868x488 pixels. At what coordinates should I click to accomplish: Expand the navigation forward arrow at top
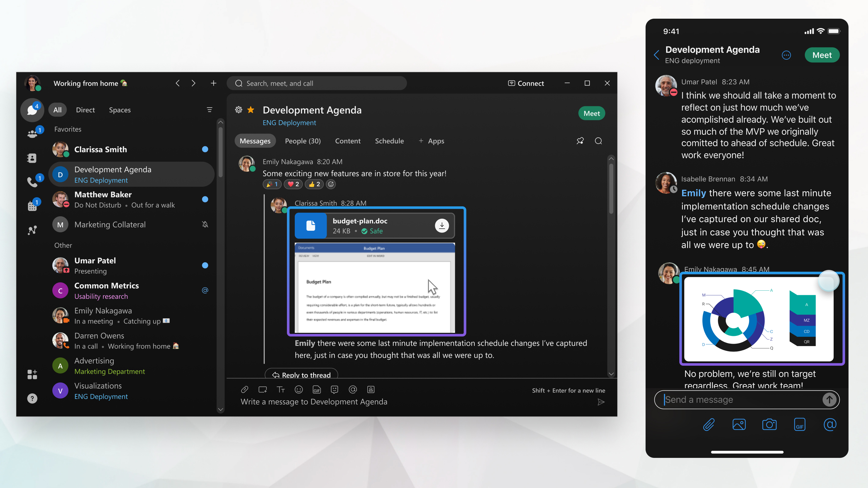coord(193,83)
